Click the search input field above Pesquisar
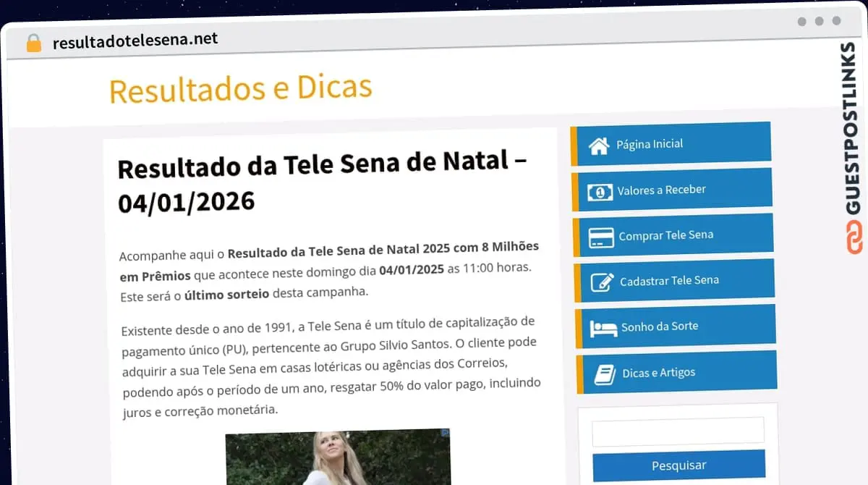The image size is (868, 485). pos(678,431)
